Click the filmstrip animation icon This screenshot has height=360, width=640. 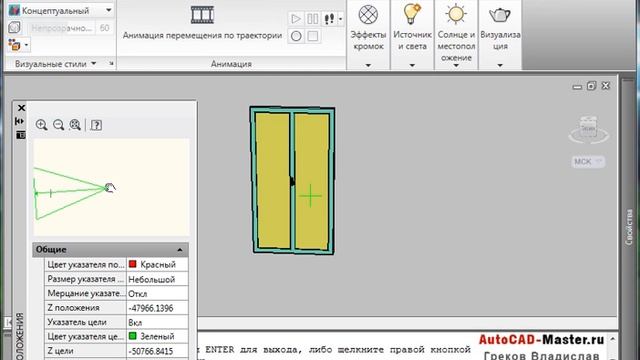click(202, 15)
